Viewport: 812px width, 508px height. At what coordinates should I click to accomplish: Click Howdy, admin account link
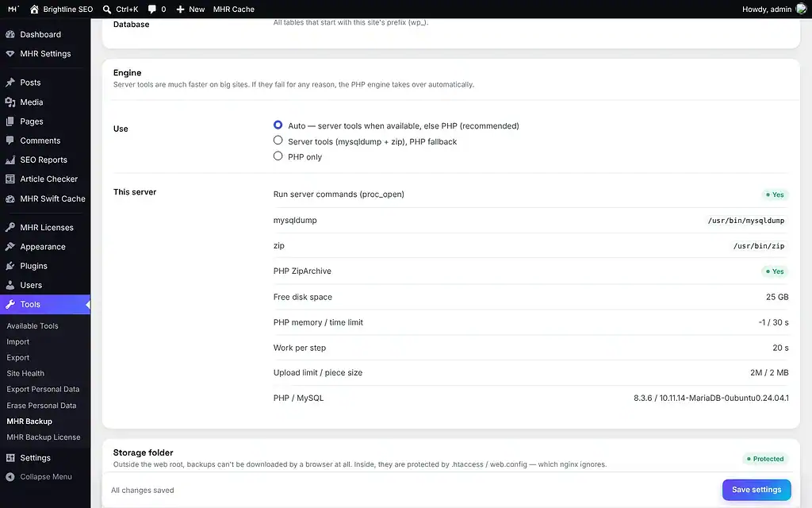click(x=767, y=10)
